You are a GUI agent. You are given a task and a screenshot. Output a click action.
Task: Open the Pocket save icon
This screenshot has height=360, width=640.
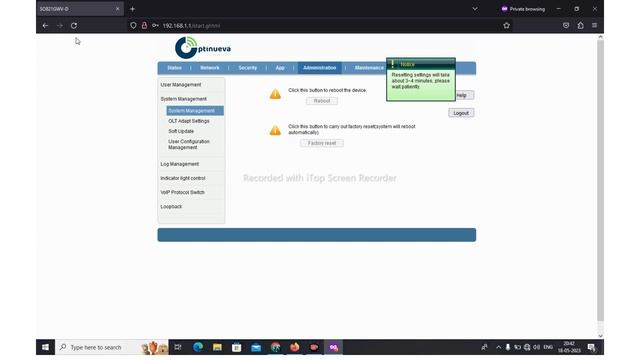pyautogui.click(x=566, y=25)
